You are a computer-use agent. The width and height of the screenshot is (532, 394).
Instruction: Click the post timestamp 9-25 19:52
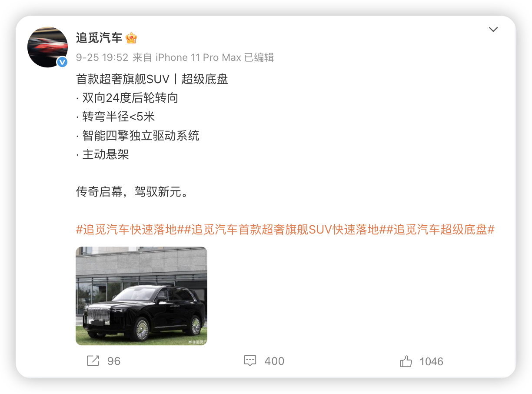pos(102,57)
